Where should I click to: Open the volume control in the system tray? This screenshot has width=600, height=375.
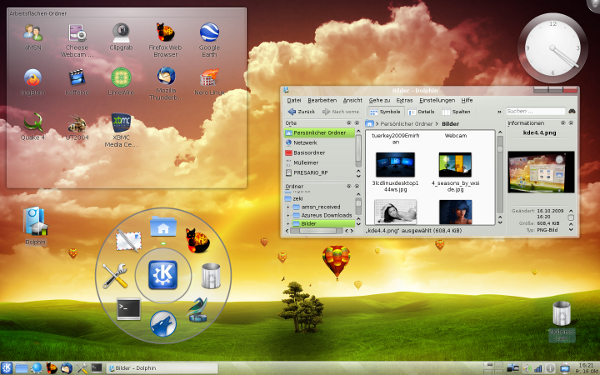tap(526, 368)
